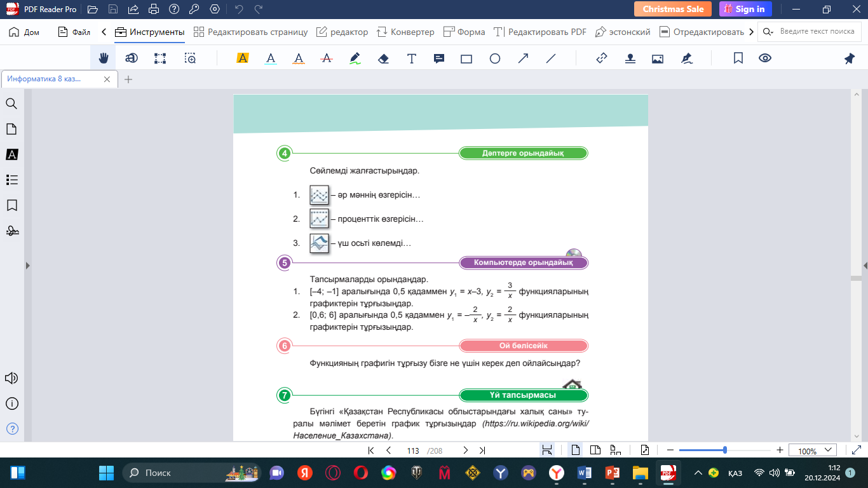Toggle single page view mode
Viewport: 868px width, 488px height.
point(576,451)
